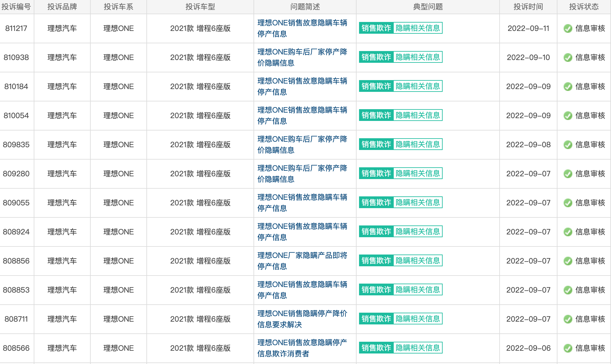This screenshot has width=611, height=364.
Task: Click the 隐瞒相关信息 tag for complaint 808856
Action: pyautogui.click(x=418, y=261)
